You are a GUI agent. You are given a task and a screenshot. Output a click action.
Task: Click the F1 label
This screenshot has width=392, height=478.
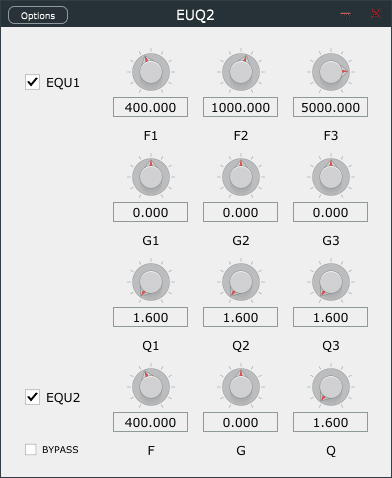click(151, 136)
